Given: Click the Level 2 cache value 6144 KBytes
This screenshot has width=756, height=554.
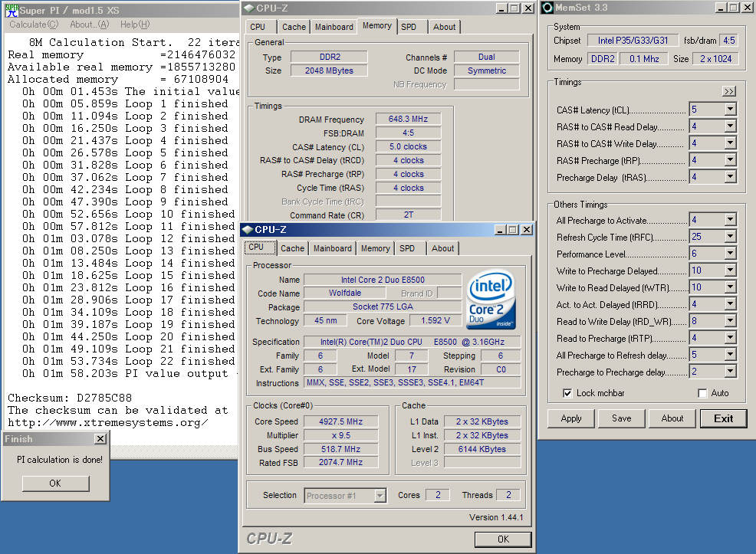Looking at the screenshot, I should click(482, 449).
